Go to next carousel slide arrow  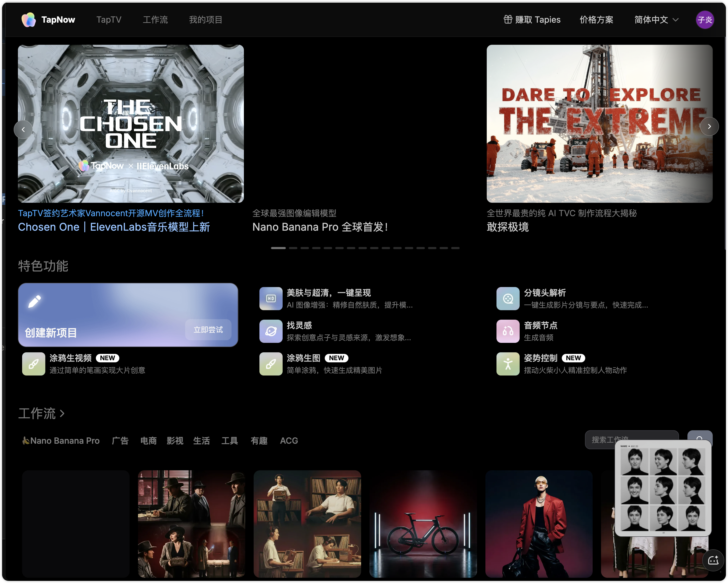(x=709, y=126)
